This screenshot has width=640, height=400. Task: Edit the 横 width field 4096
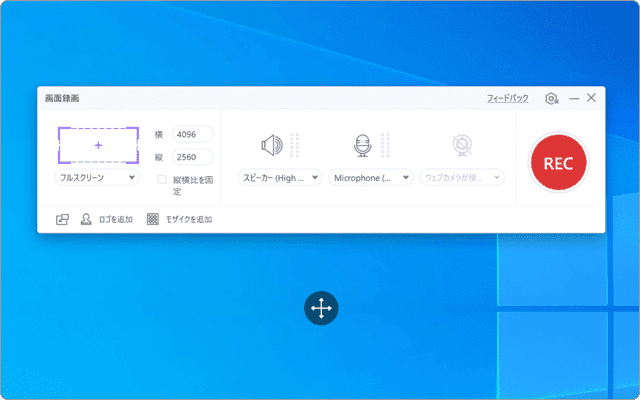(x=193, y=134)
